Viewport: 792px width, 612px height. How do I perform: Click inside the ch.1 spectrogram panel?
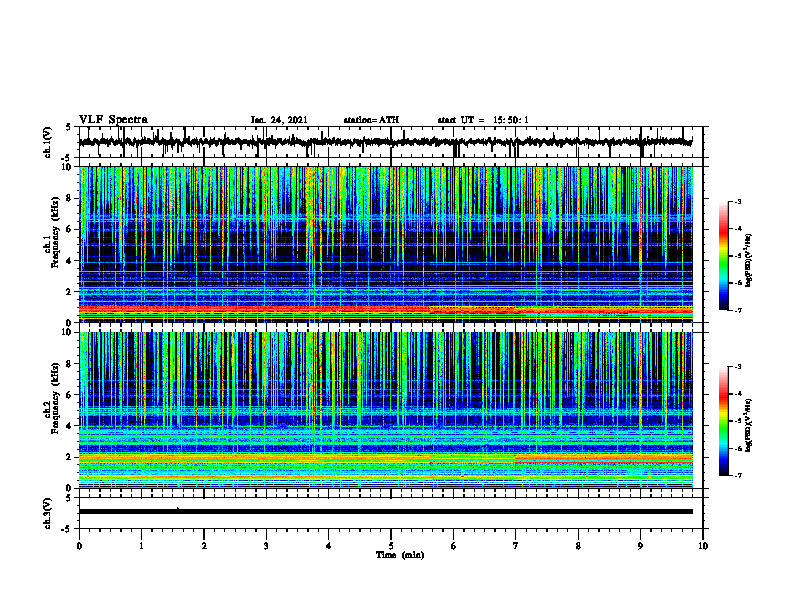pos(386,244)
